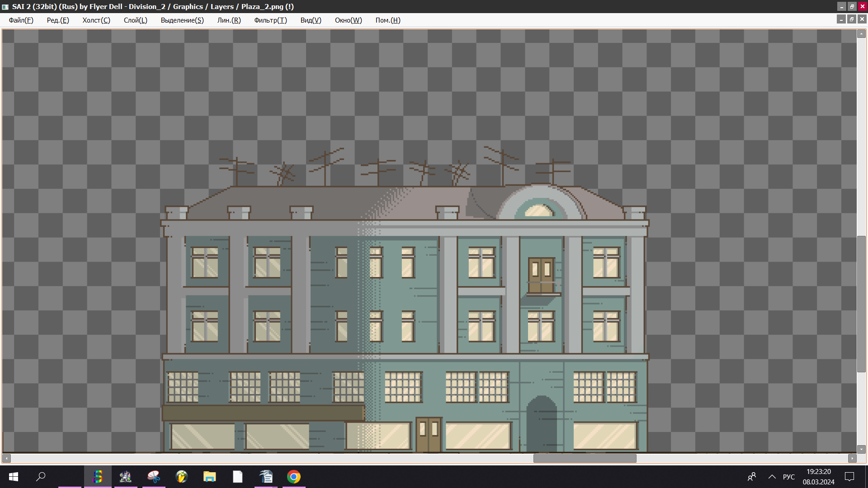Launch Google Chrome from the taskbar
The width and height of the screenshot is (868, 488).
coord(294,477)
